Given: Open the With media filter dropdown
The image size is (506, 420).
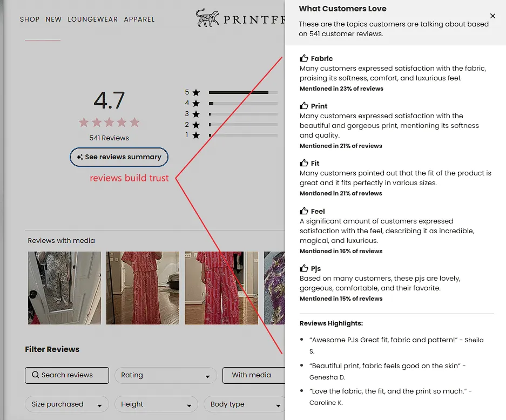Looking at the screenshot, I should pos(254,375).
